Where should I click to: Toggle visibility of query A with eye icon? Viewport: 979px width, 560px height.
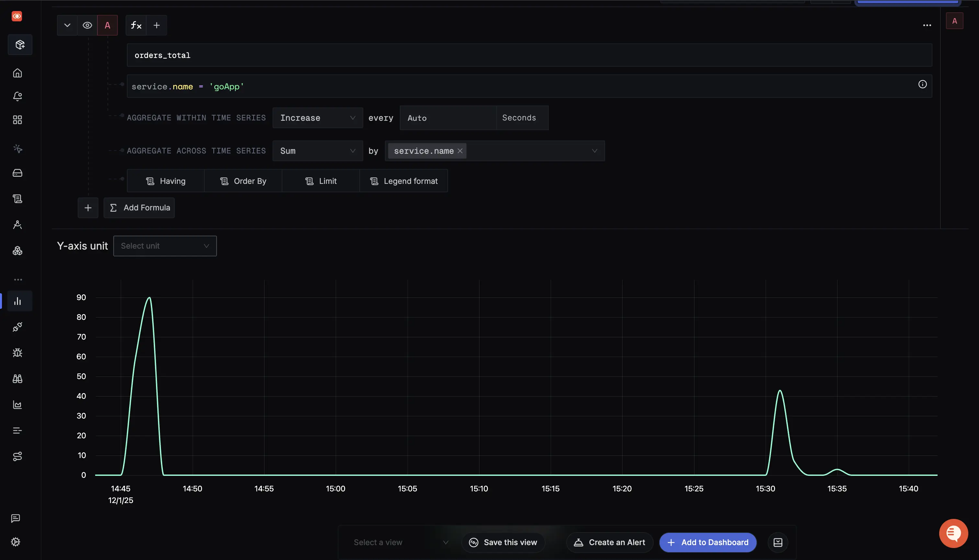[87, 25]
